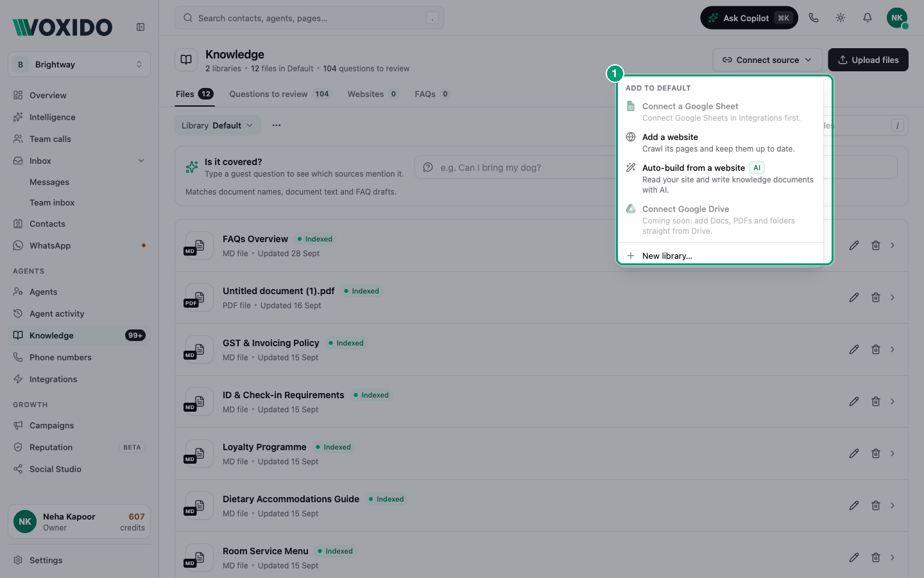This screenshot has height=578, width=924.
Task: Delete the Loyalty Programme file
Action: tap(876, 453)
